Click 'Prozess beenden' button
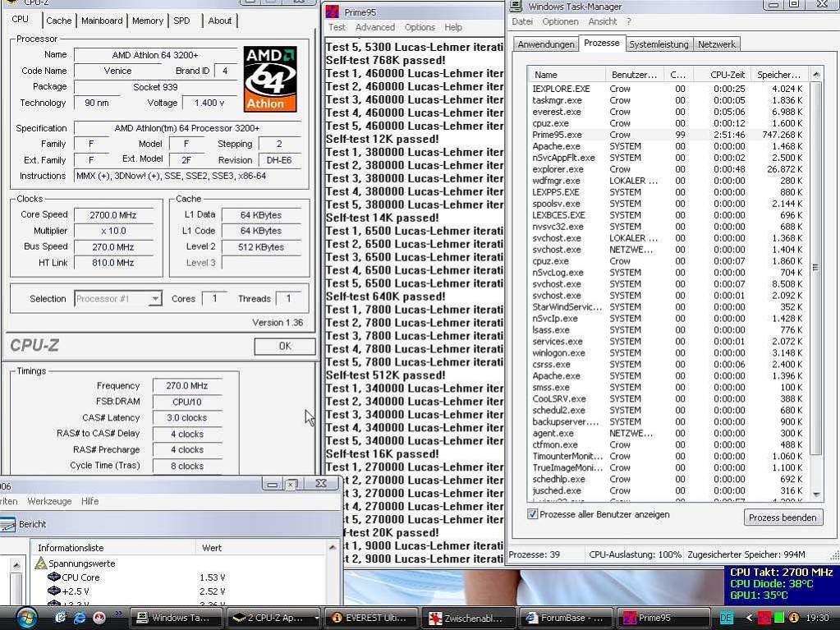840x630 pixels. tap(783, 517)
